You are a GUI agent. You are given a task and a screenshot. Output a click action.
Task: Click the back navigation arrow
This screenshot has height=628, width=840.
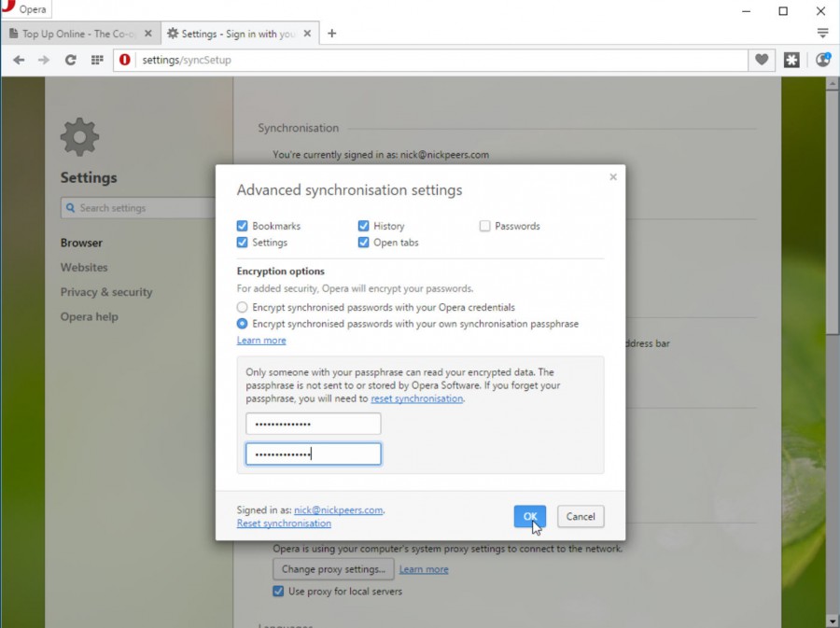point(18,59)
